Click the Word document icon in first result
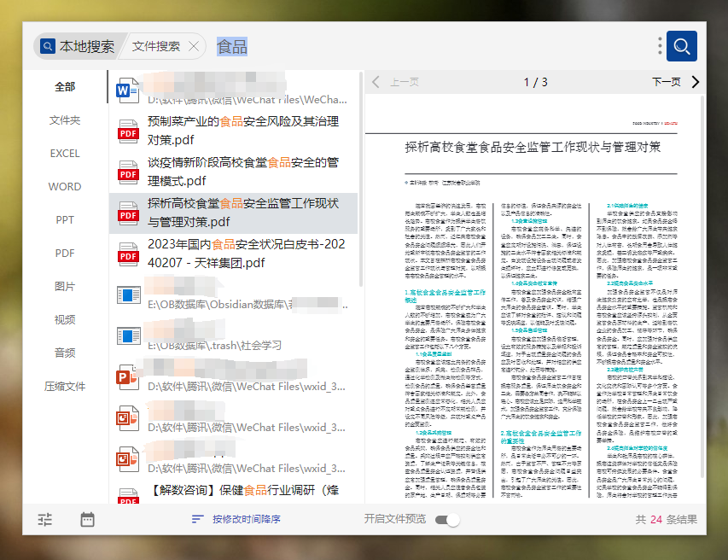728x560 pixels. click(x=128, y=90)
